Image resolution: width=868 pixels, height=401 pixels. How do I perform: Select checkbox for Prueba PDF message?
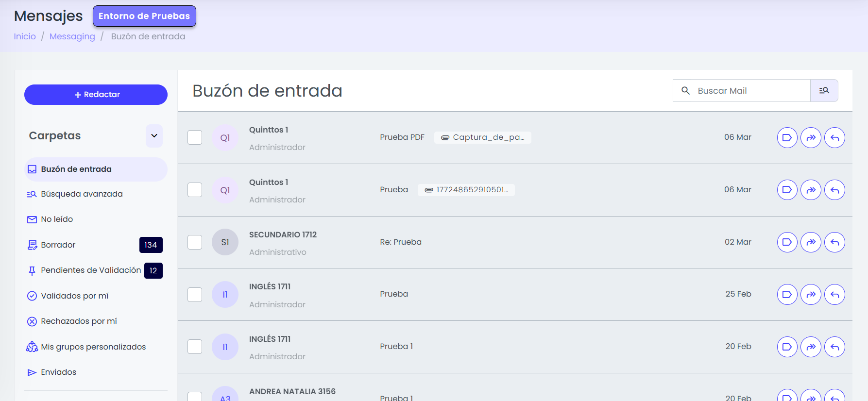tap(195, 137)
